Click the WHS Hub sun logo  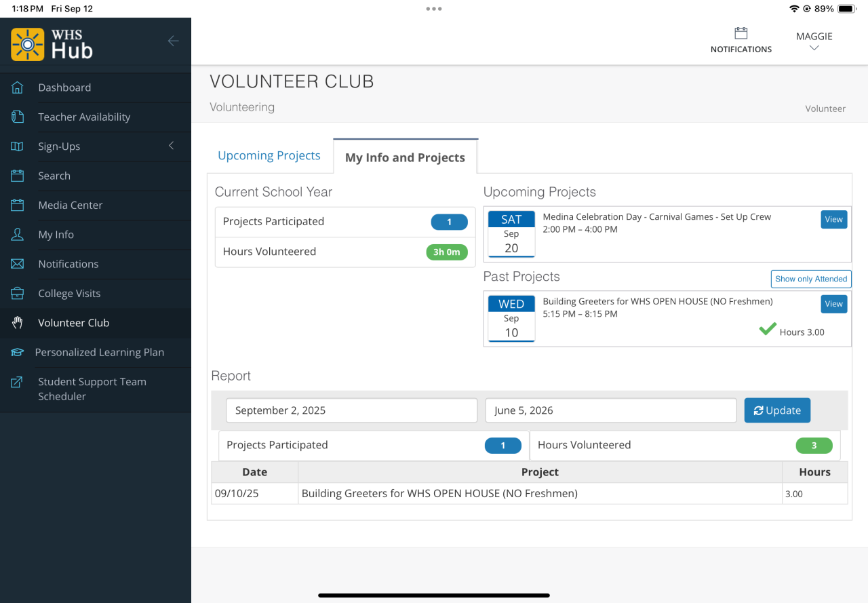pos(28,44)
